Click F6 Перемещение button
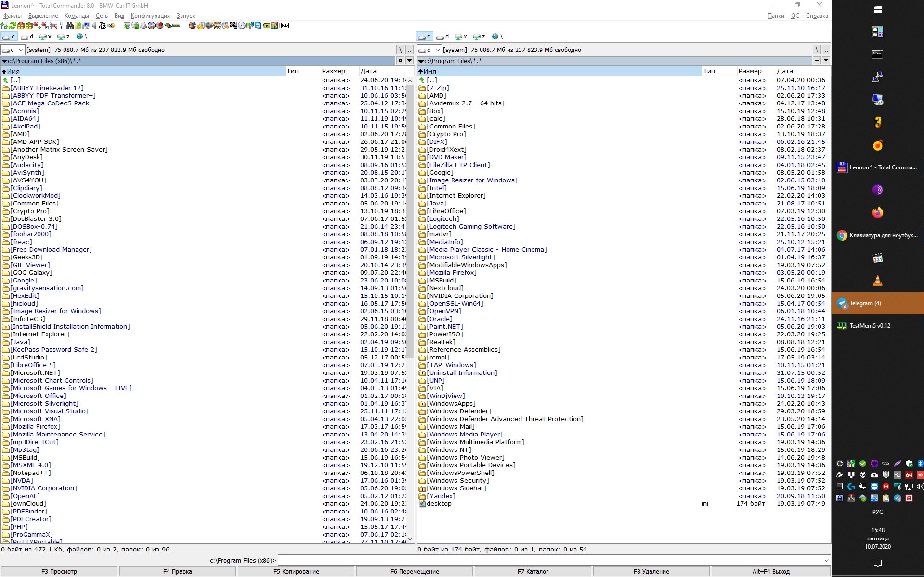The width and height of the screenshot is (924, 577). pyautogui.click(x=415, y=572)
